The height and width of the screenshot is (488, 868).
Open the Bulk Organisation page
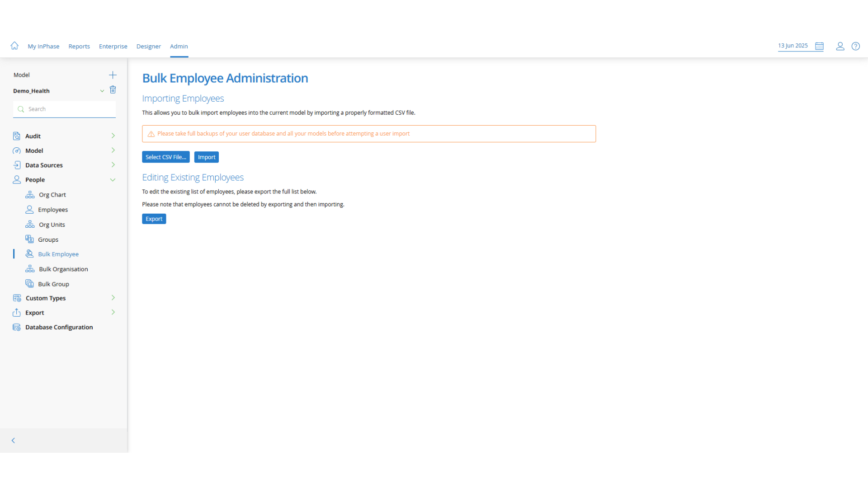point(63,269)
